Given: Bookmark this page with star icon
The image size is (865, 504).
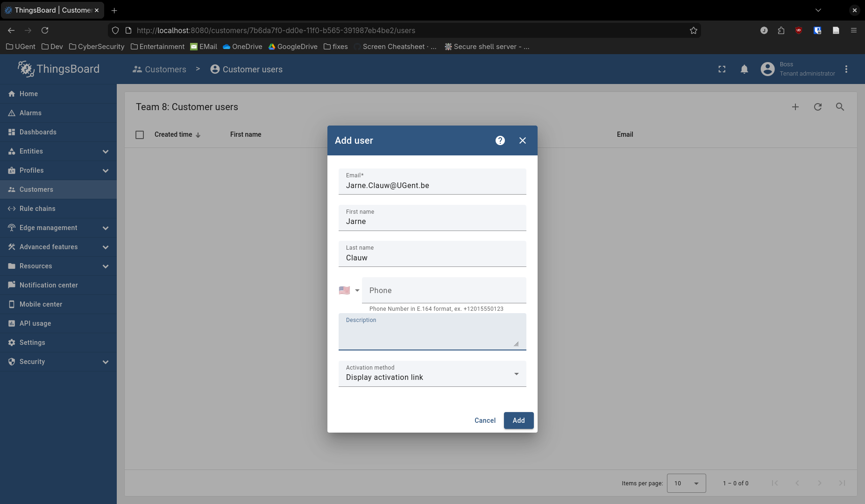Looking at the screenshot, I should point(693,30).
